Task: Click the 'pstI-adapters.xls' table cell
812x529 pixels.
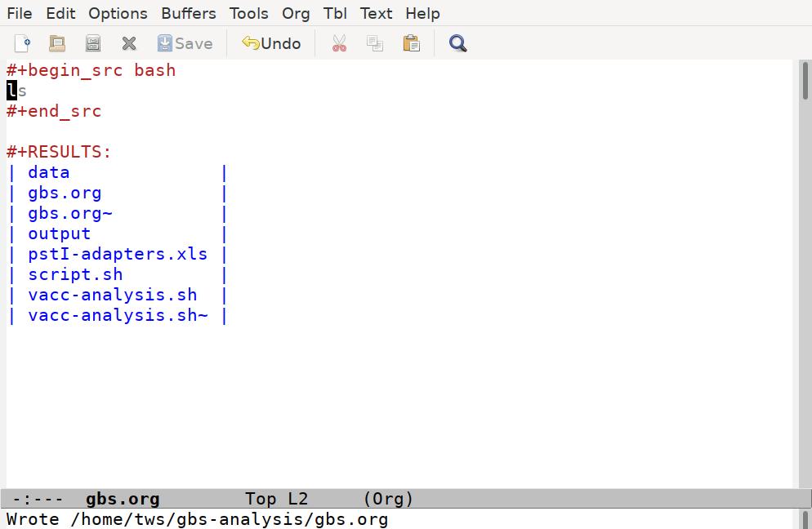Action: pyautogui.click(x=118, y=254)
